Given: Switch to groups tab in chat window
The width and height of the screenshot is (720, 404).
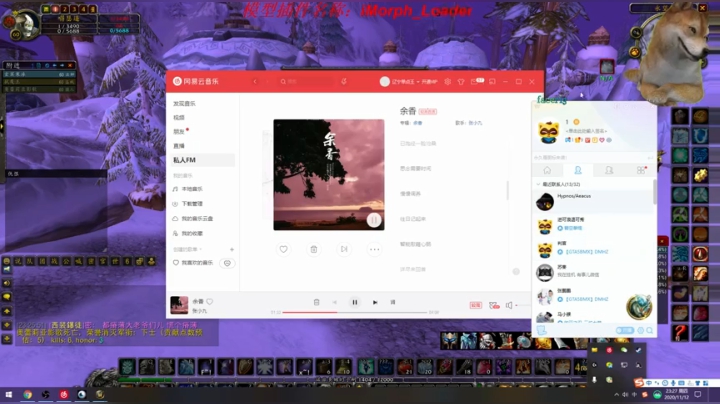Looking at the screenshot, I should (609, 170).
